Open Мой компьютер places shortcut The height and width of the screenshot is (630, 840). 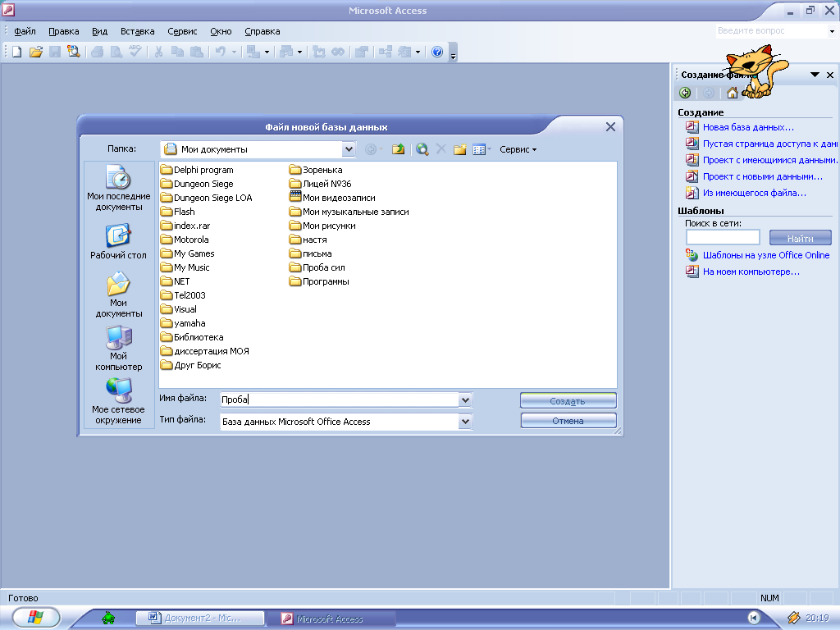[118, 348]
